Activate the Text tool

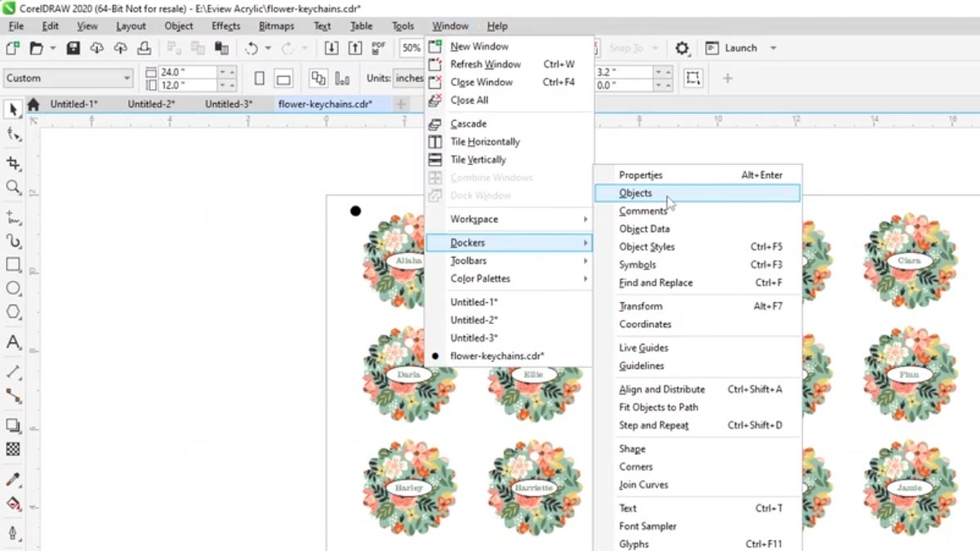pyautogui.click(x=13, y=342)
